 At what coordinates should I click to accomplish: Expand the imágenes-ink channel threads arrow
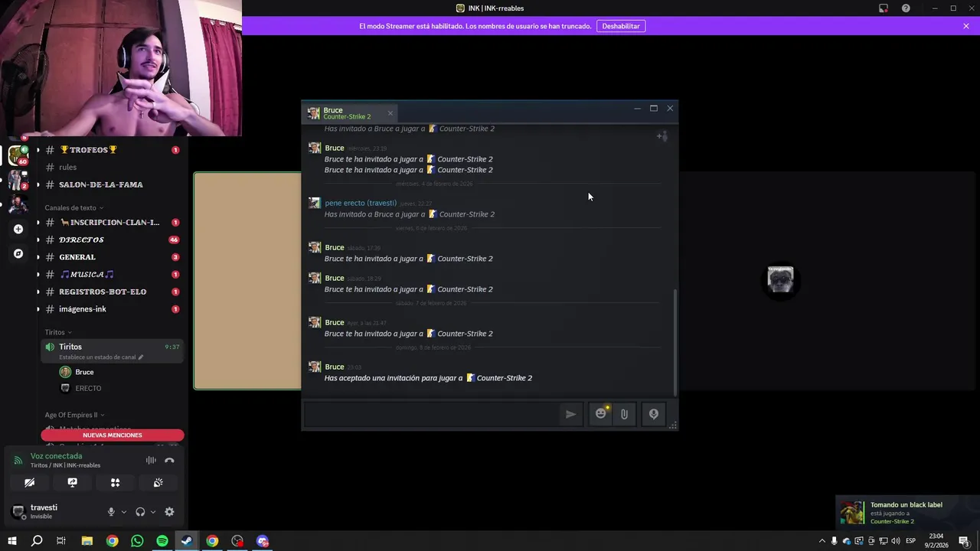[x=38, y=309]
